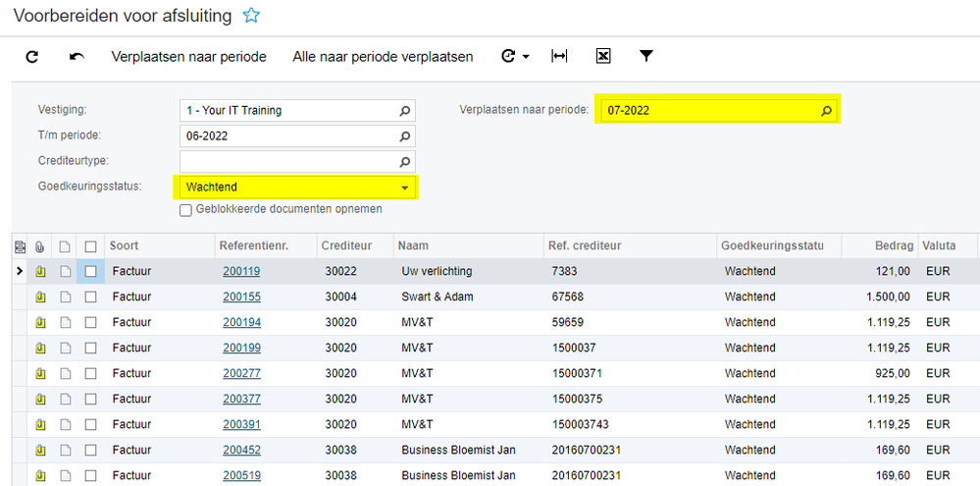980x486 pixels.
Task: Click Alle naar periode verplaatsen command
Action: pyautogui.click(x=383, y=57)
